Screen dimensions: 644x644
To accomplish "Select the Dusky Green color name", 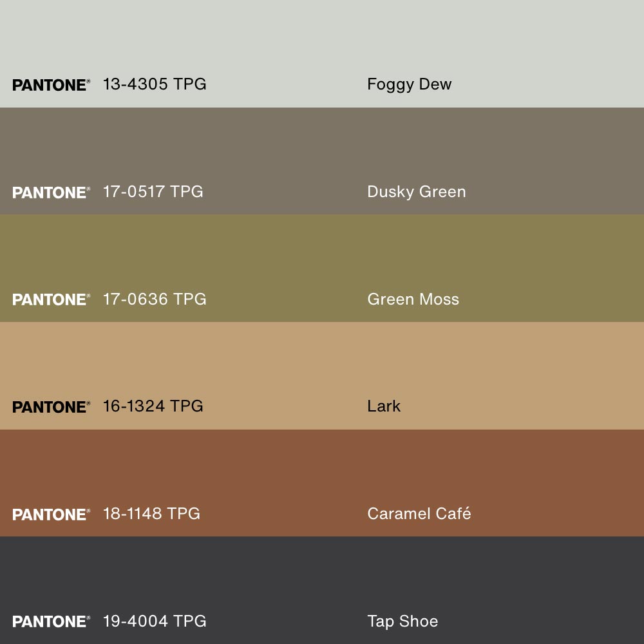I will tap(416, 192).
